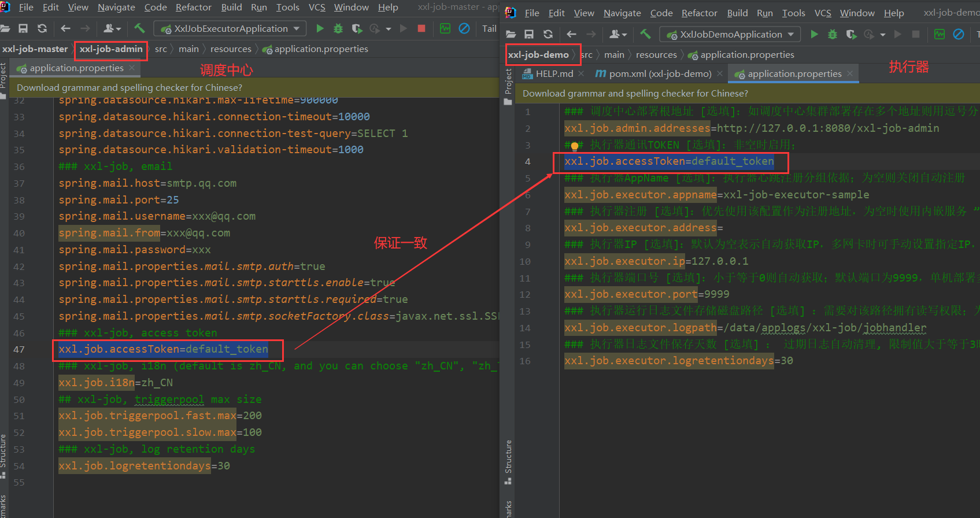This screenshot has width=980, height=518.
Task: Click spring.mail.host=smtp.qq.com line
Action: tap(147, 183)
